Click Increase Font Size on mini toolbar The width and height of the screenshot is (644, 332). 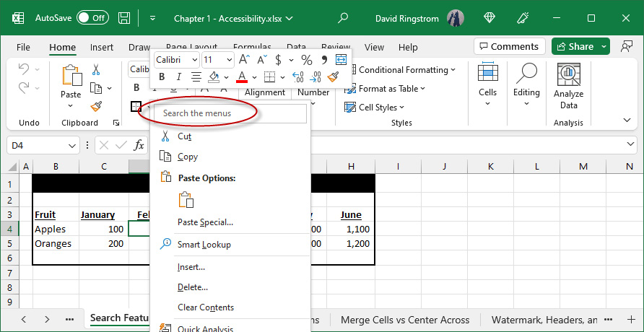(244, 60)
